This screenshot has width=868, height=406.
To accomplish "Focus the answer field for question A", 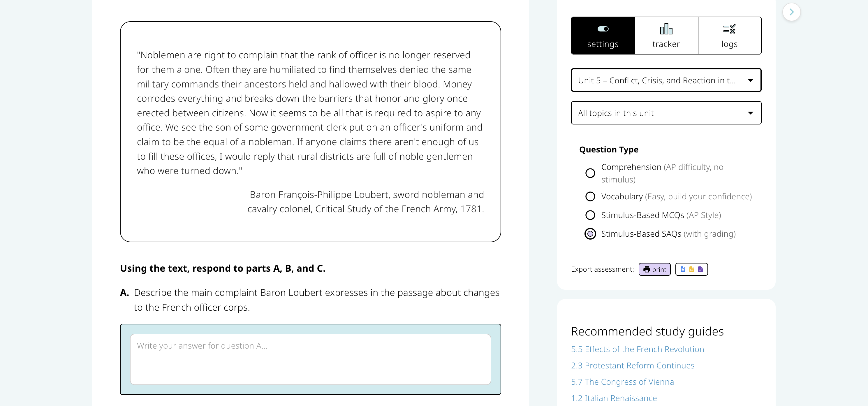I will (310, 359).
